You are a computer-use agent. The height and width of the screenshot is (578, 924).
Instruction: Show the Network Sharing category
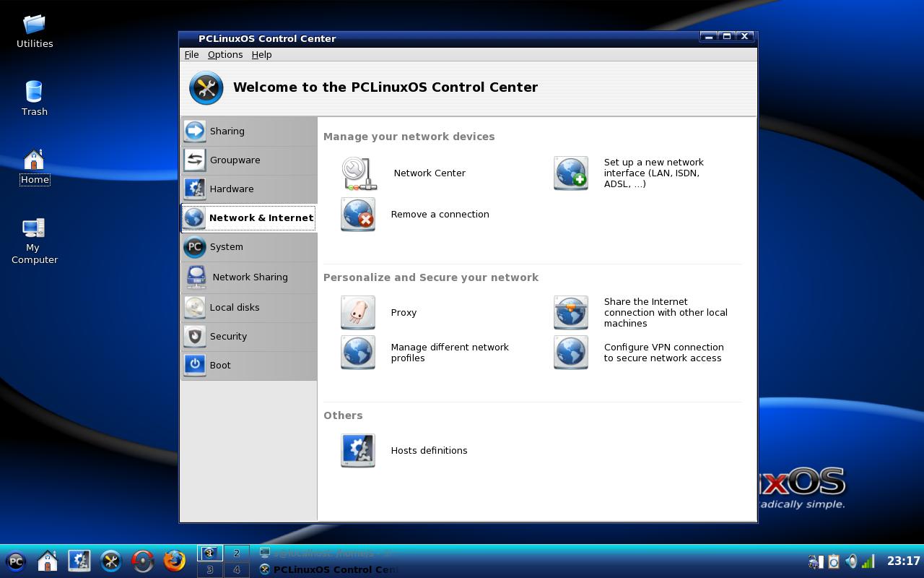click(x=248, y=277)
